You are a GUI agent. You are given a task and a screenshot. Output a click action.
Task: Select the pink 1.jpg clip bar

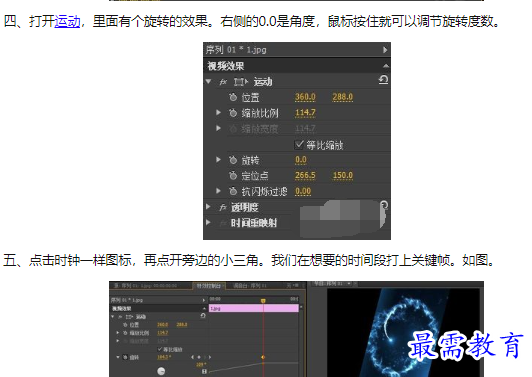(x=253, y=308)
